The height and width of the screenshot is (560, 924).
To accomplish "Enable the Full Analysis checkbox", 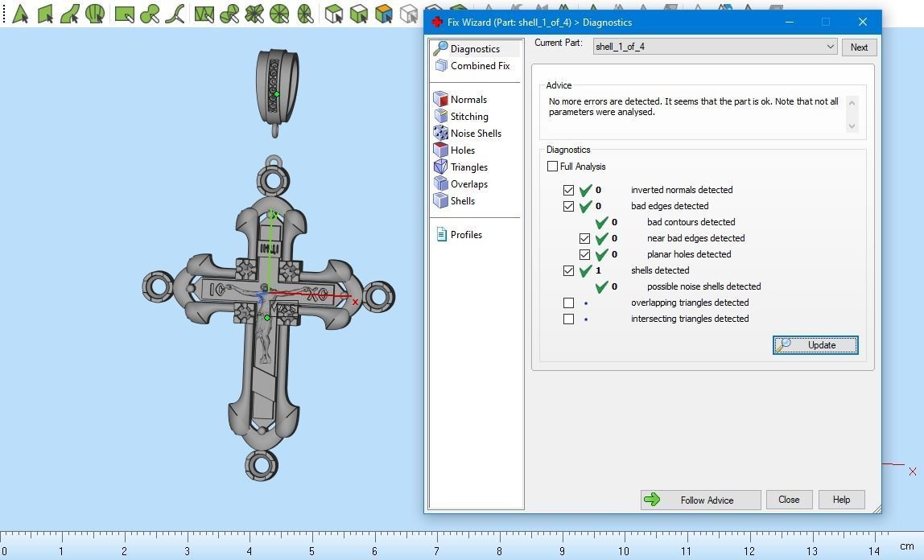I will point(552,166).
